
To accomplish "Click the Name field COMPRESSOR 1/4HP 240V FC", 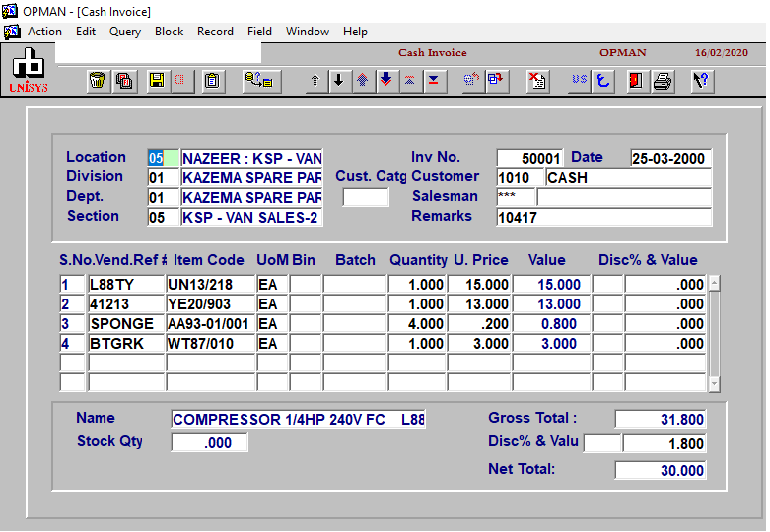I will 298,419.
